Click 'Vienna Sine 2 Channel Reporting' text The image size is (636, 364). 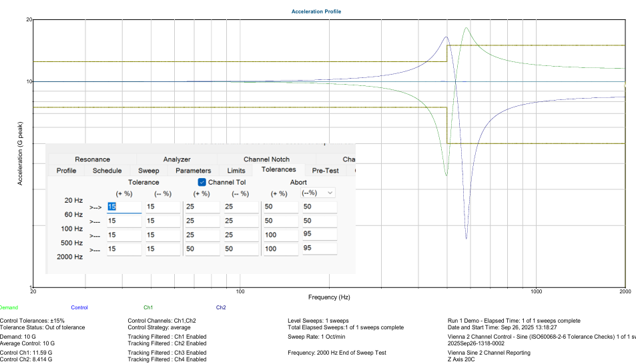[x=489, y=353]
